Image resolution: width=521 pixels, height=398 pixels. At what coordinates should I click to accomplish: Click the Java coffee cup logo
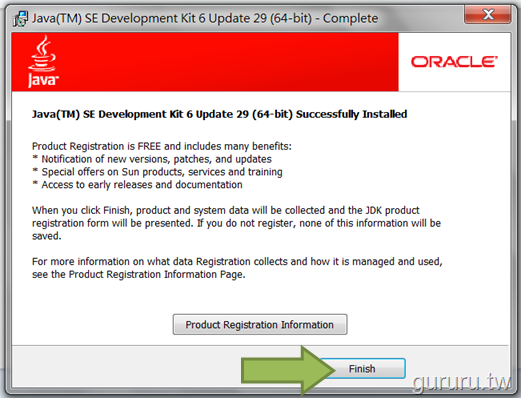click(x=43, y=62)
